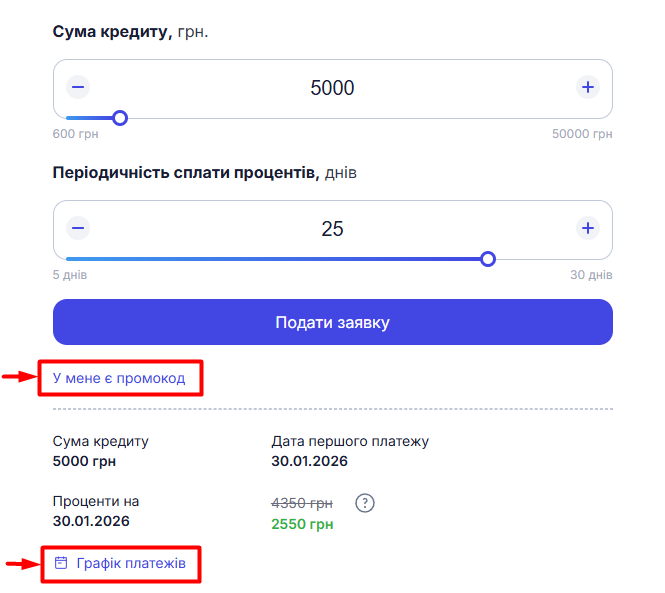The width and height of the screenshot is (665, 593).
Task: Increase loan amount with plus button
Action: (x=588, y=88)
